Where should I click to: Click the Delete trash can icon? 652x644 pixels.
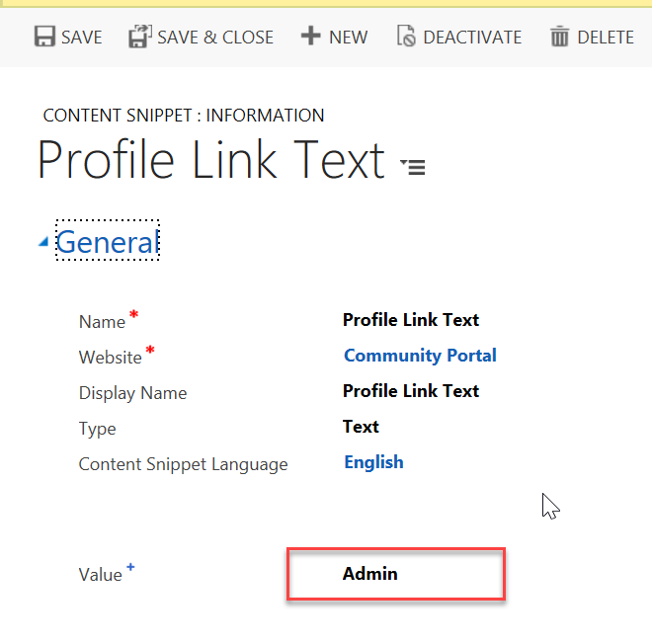tap(559, 37)
